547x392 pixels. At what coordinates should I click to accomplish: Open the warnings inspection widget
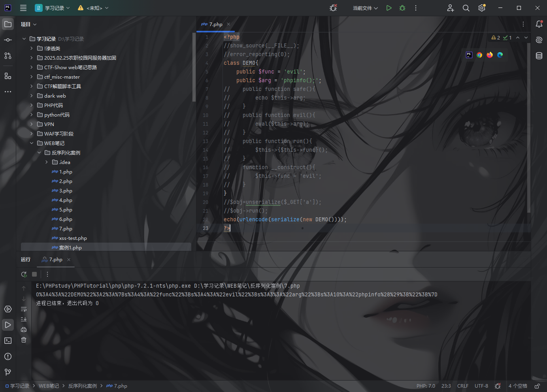point(501,38)
